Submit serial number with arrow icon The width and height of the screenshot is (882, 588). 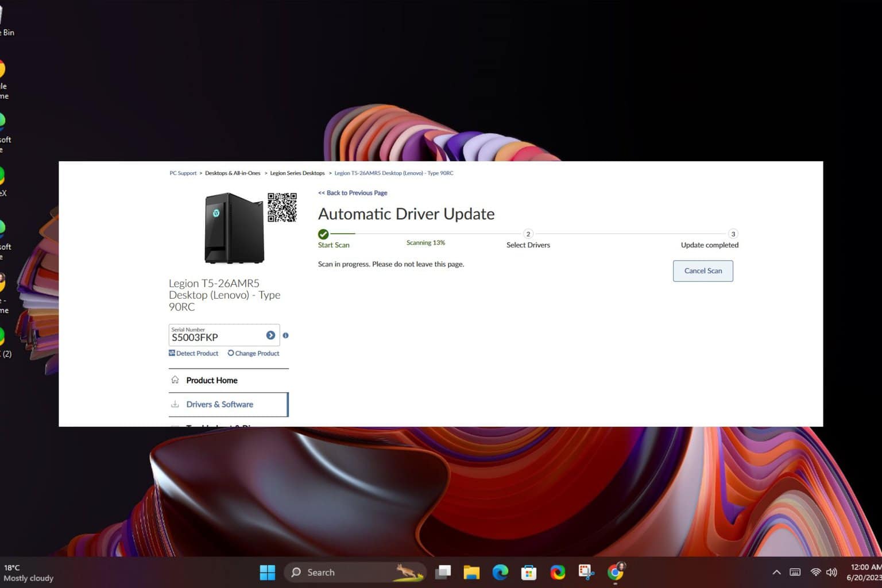coord(270,335)
